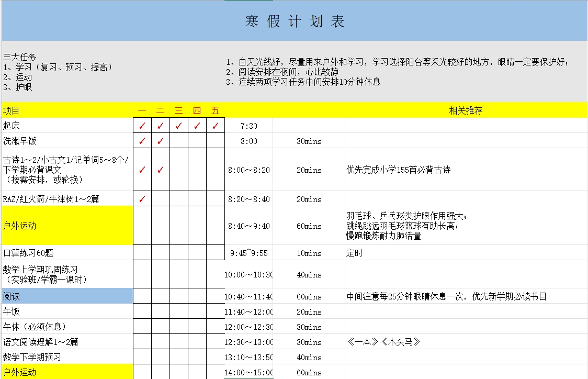Toggle 起床 checkmark for day 三
588x379 pixels.
pos(179,126)
